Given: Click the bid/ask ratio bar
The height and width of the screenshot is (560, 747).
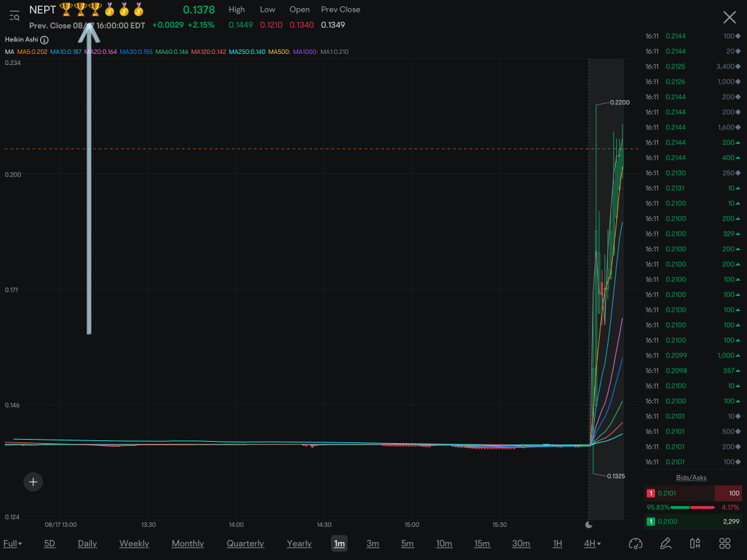Looking at the screenshot, I should (692, 507).
